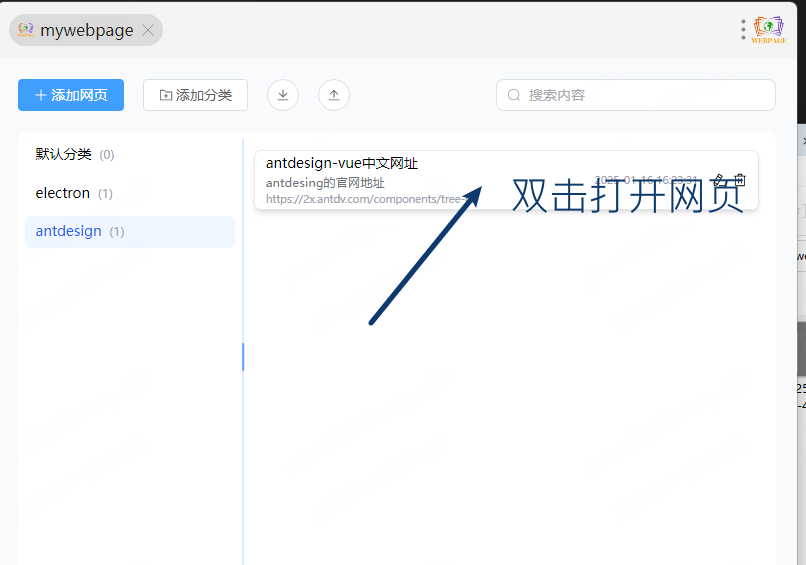Select the 默认分类 category
The width and height of the screenshot is (806, 565).
[x=130, y=154]
